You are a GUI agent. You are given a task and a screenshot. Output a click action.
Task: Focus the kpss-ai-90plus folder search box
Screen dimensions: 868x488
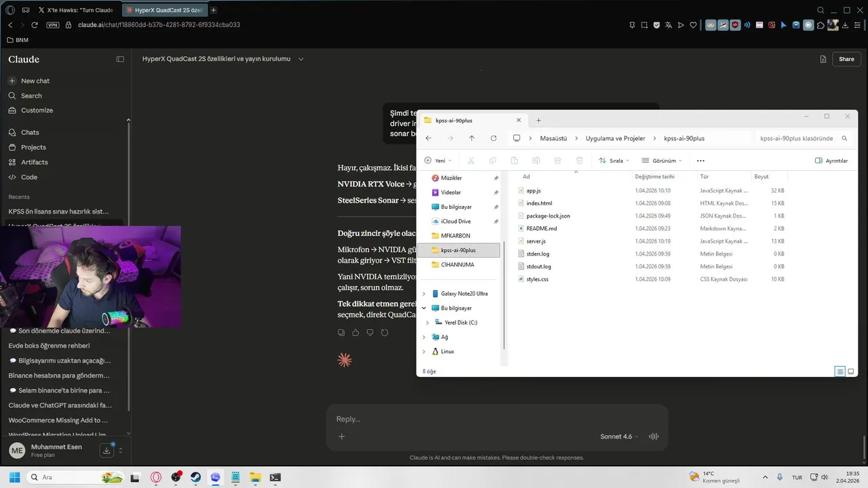pos(802,138)
